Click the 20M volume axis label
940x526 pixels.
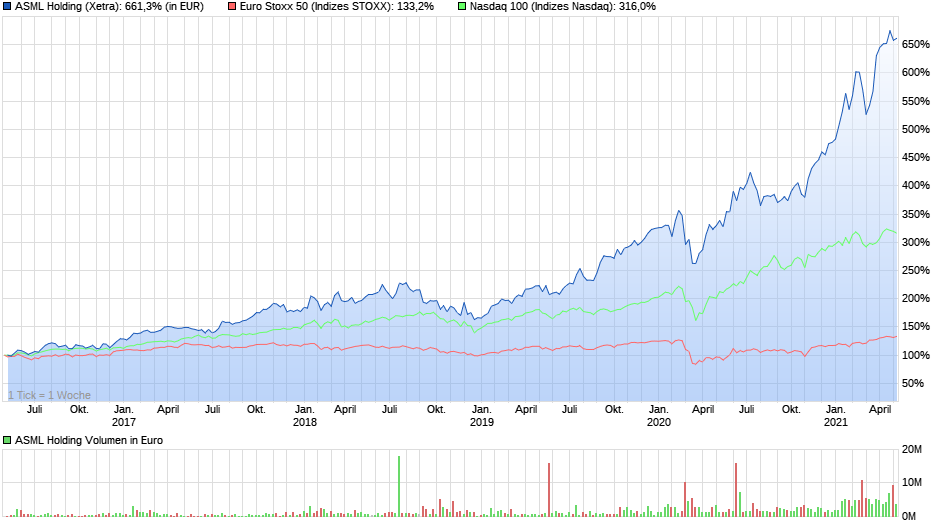pyautogui.click(x=912, y=450)
